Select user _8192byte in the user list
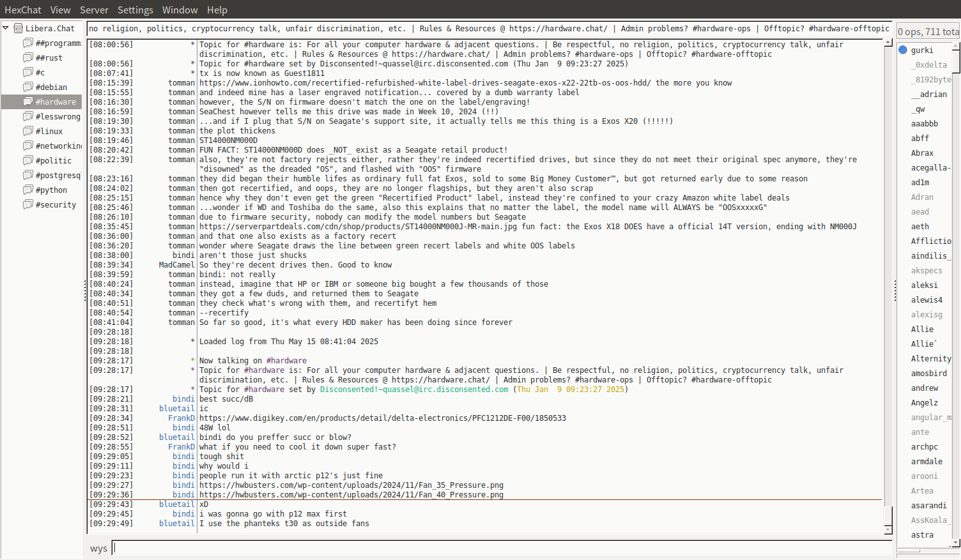The height and width of the screenshot is (560, 961). 931,79
